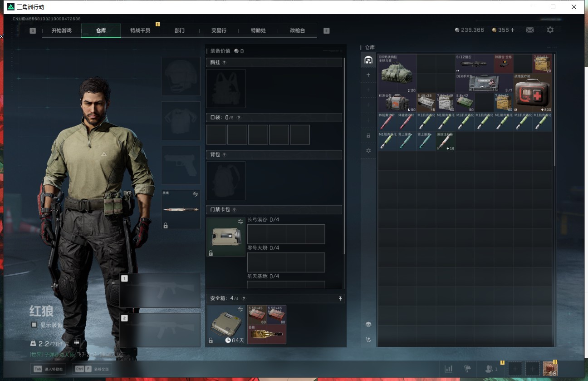Open the friends list icon
The image size is (588, 381).
(489, 369)
